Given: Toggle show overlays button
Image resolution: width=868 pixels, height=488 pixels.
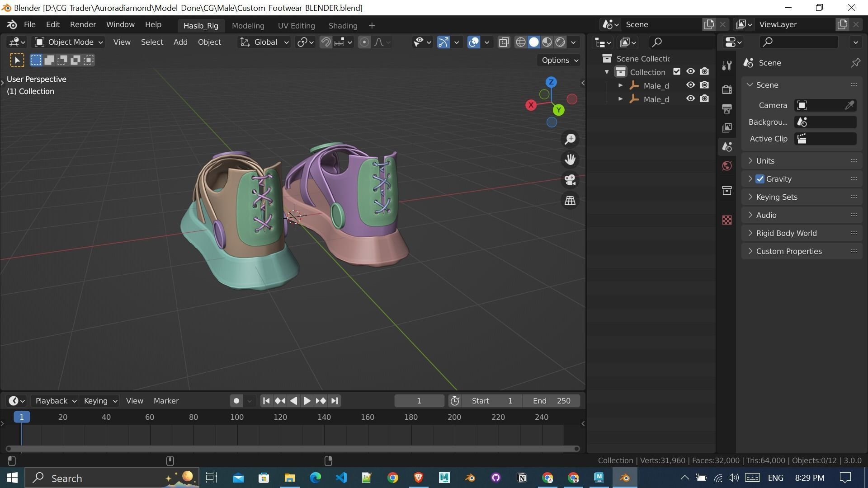Looking at the screenshot, I should coord(473,42).
